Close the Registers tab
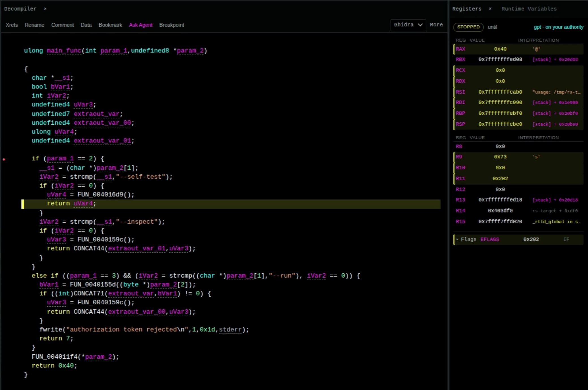 (490, 9)
